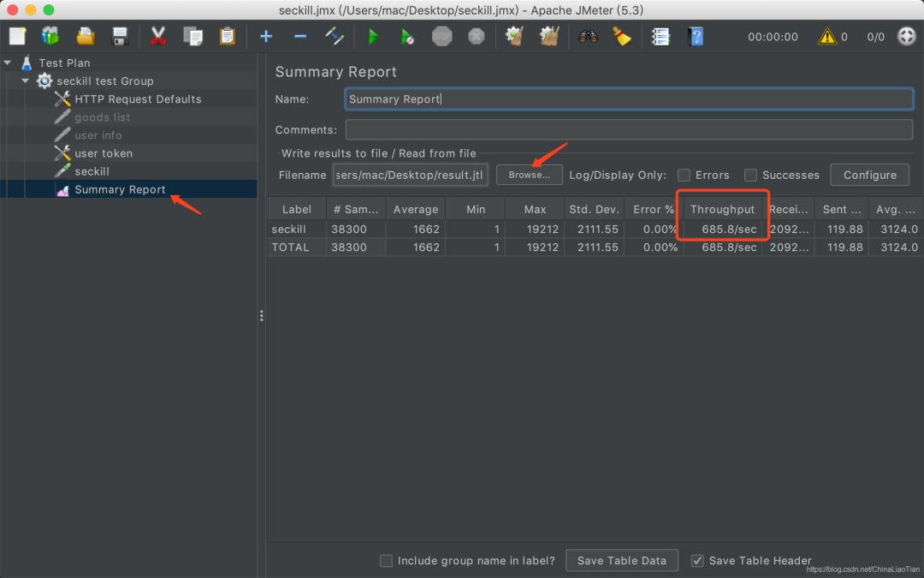Click the Browse... button
924x578 pixels.
pos(530,176)
